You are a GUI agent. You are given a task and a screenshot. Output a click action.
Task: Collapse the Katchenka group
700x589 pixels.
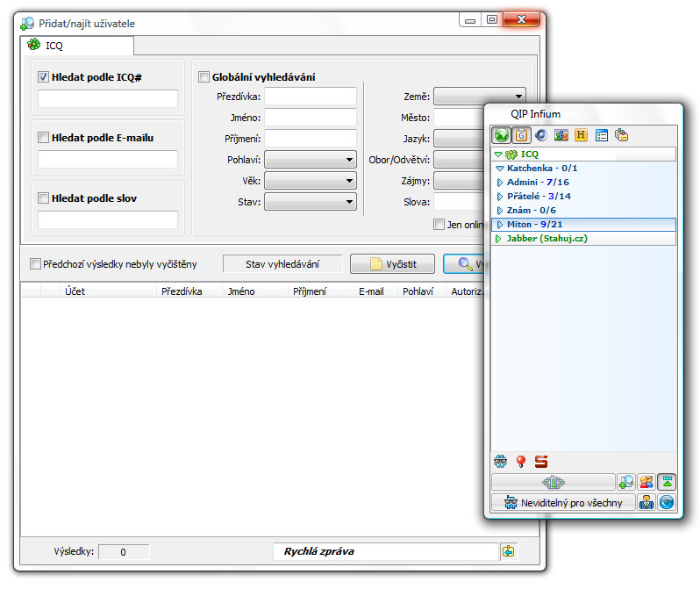(500, 169)
